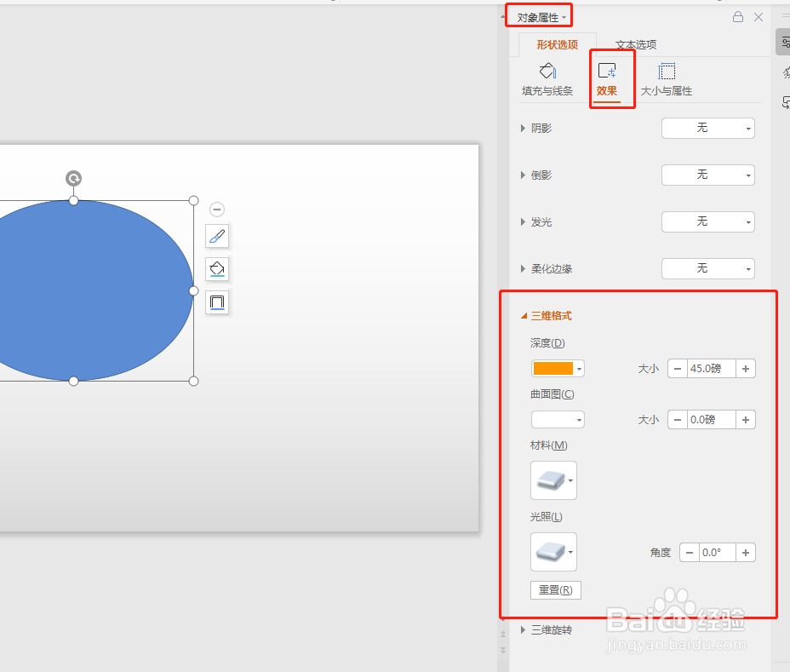Increase the 深度 size with plus button

[x=746, y=369]
